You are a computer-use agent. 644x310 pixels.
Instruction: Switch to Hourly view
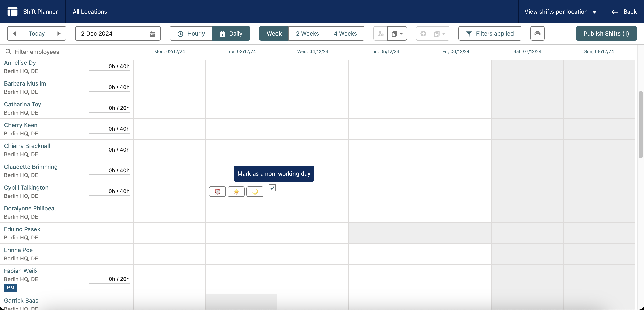[x=191, y=33]
